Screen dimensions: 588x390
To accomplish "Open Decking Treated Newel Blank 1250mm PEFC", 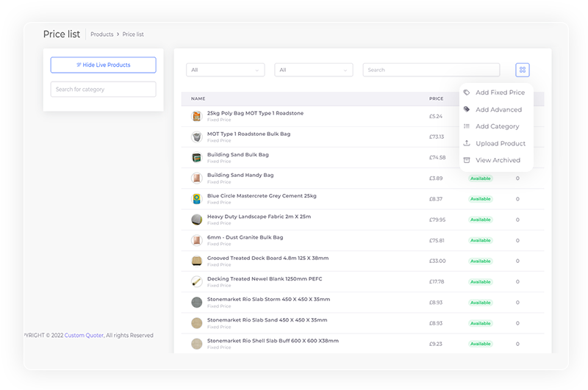I will click(x=265, y=279).
